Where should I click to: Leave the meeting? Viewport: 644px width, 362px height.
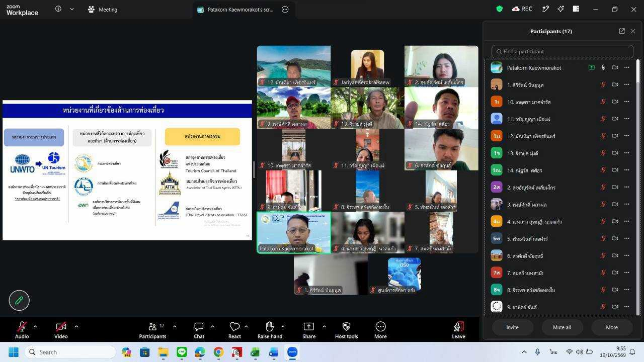click(458, 329)
